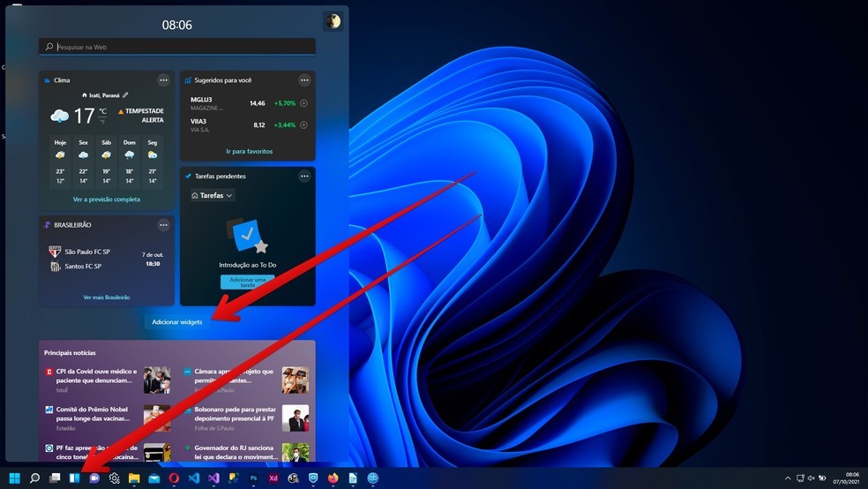Open Task View from the taskbar
868x489 pixels.
(x=55, y=478)
